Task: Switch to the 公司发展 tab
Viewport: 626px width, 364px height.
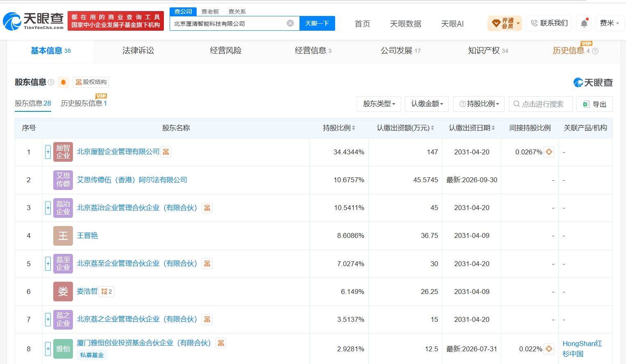Action: tap(401, 51)
